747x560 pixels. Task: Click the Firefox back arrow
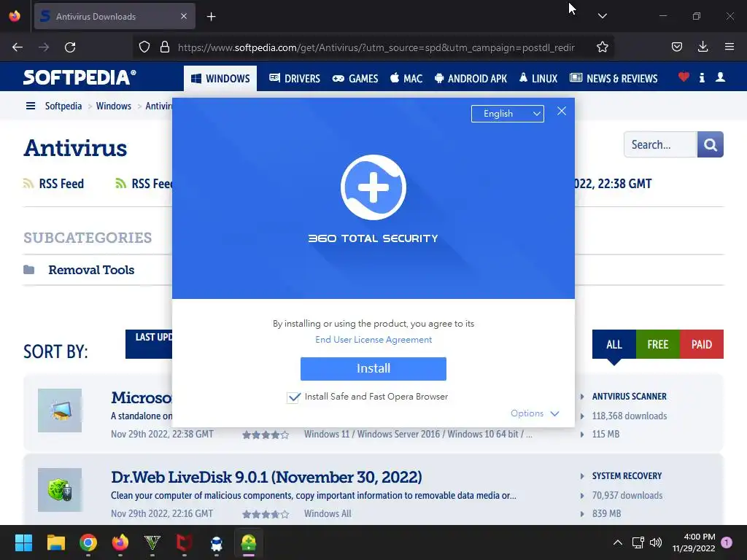click(18, 47)
